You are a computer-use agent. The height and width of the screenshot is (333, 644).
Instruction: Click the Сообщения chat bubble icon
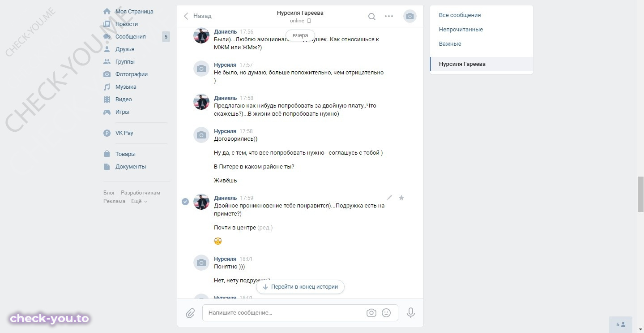coord(107,36)
